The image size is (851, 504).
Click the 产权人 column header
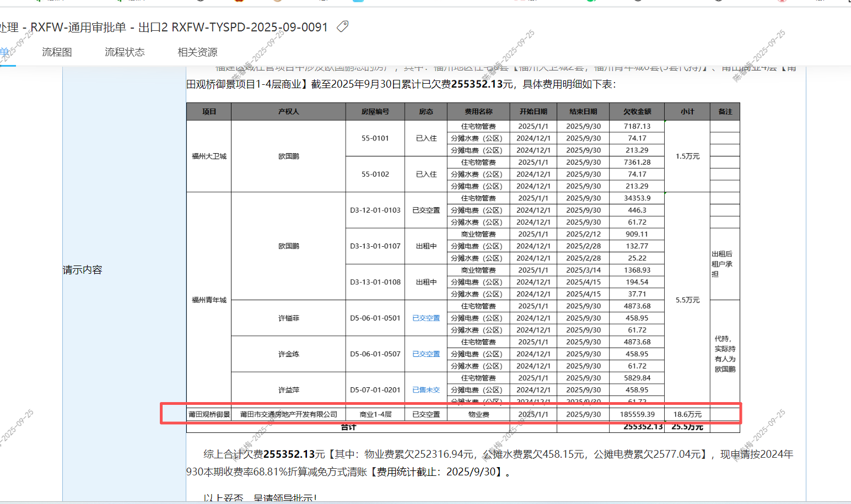click(288, 112)
